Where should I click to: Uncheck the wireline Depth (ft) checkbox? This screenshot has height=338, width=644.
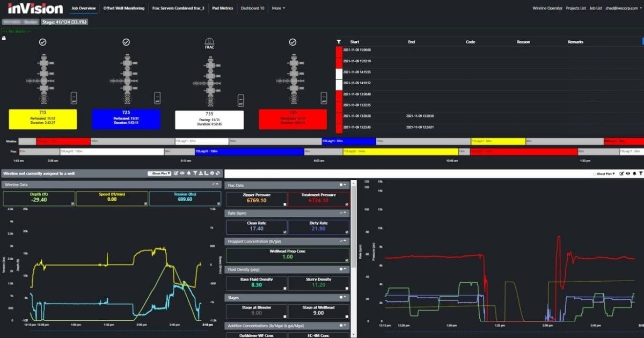(x=72, y=203)
